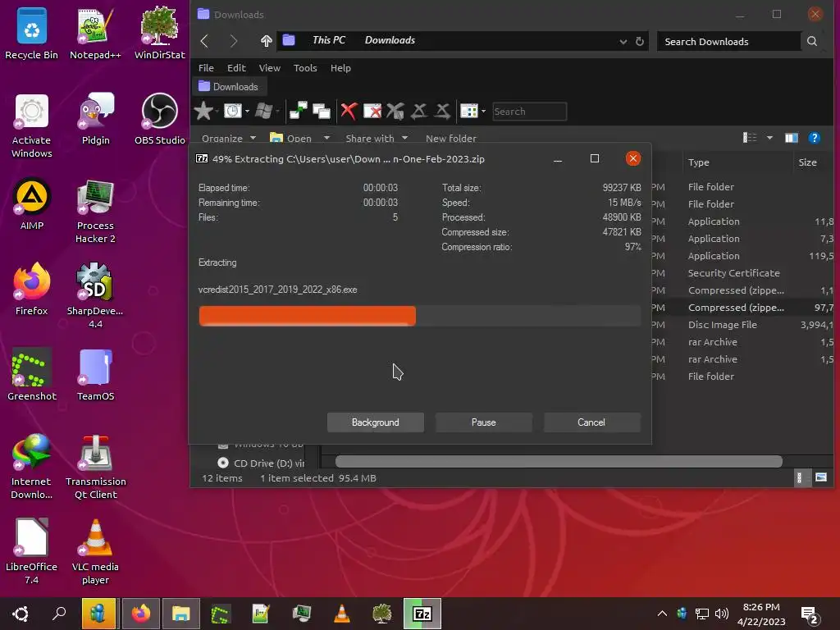Viewport: 840px width, 630px height.
Task: Click the Type column header
Action: pos(737,162)
